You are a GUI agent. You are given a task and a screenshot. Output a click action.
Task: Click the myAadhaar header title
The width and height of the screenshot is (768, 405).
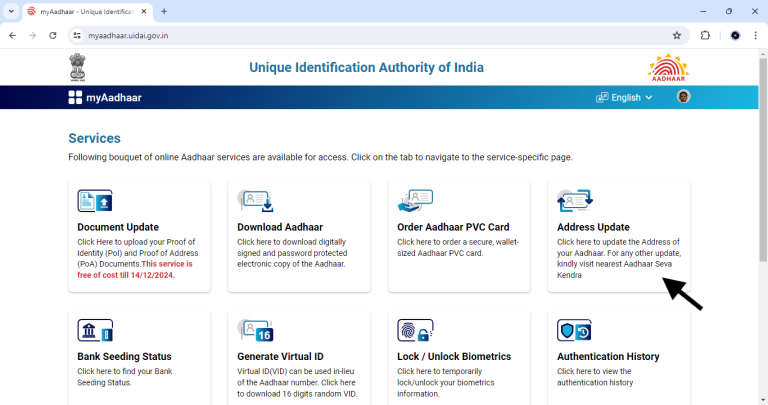click(114, 97)
